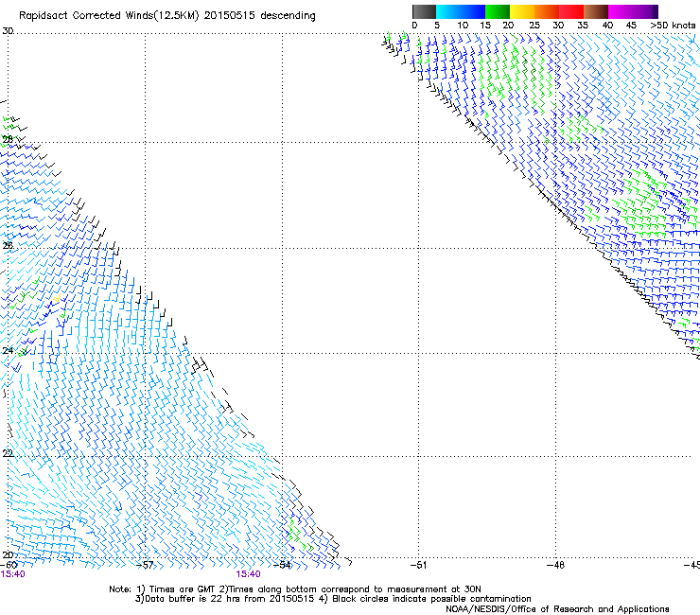The width and height of the screenshot is (700, 615).
Task: Click the green 15-20 knots legend color
Action: tap(498, 11)
